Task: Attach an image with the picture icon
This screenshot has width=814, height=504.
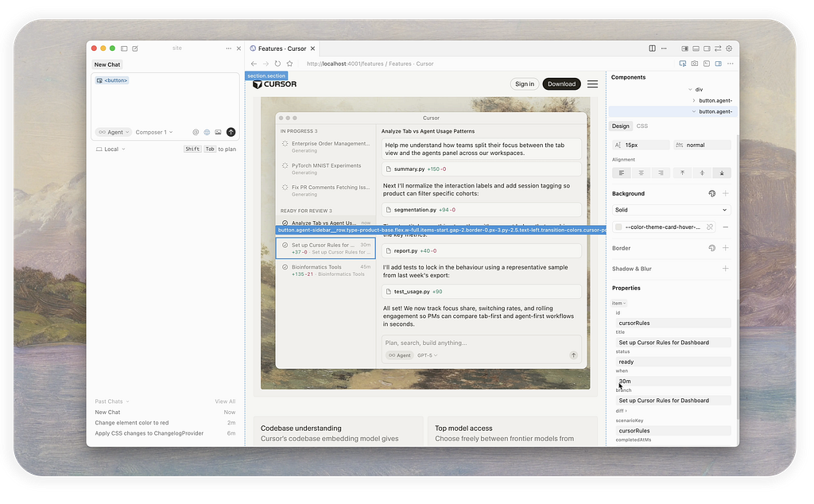Action: [x=218, y=132]
